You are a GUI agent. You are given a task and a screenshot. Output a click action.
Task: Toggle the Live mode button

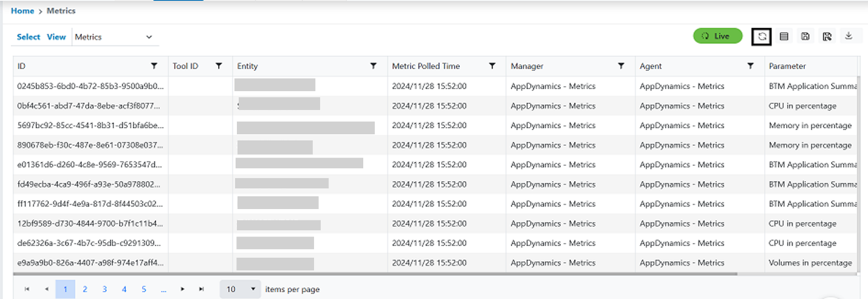click(x=717, y=36)
